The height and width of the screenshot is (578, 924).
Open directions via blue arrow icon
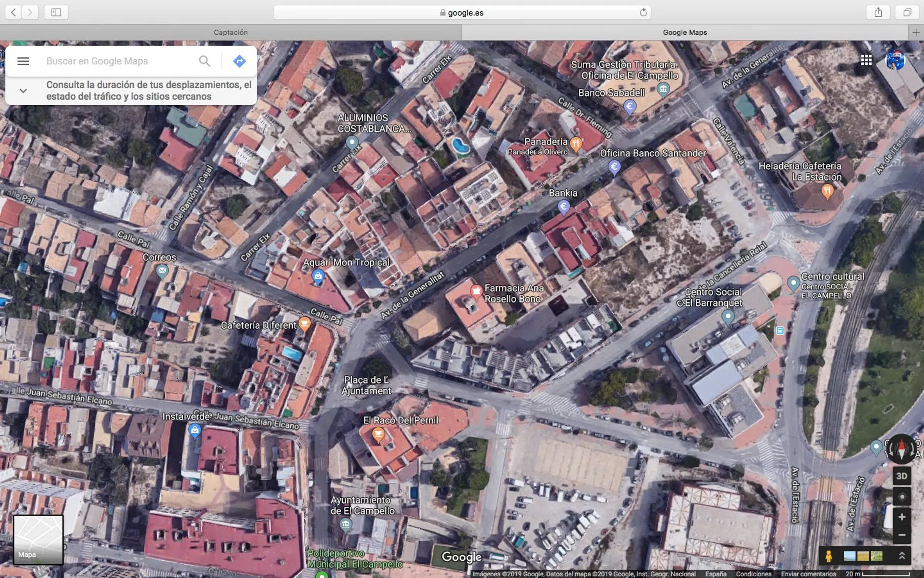coord(239,61)
